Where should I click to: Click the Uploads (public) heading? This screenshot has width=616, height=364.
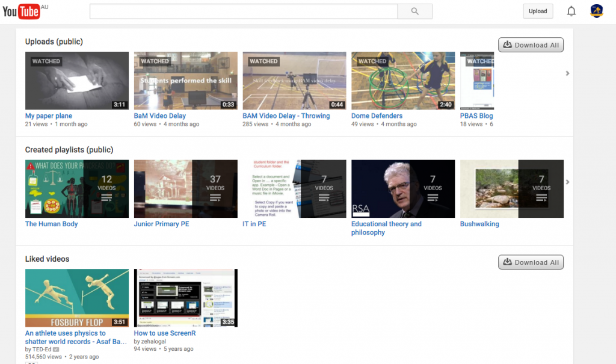(x=54, y=42)
